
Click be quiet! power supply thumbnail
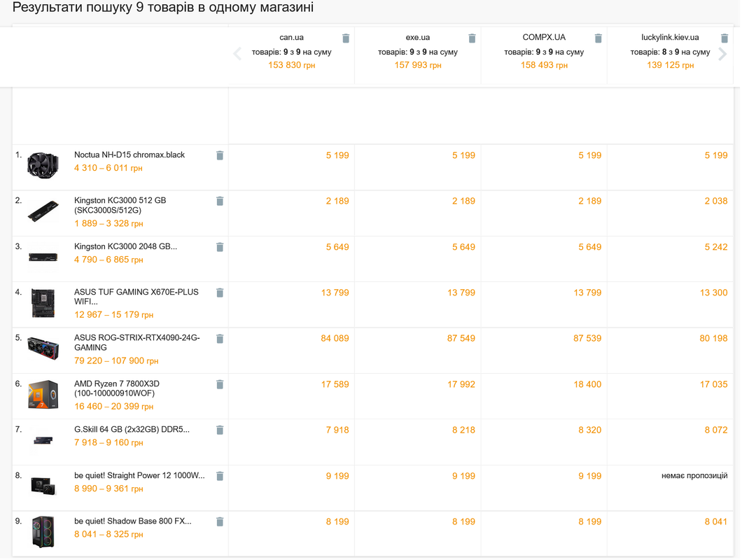point(43,486)
